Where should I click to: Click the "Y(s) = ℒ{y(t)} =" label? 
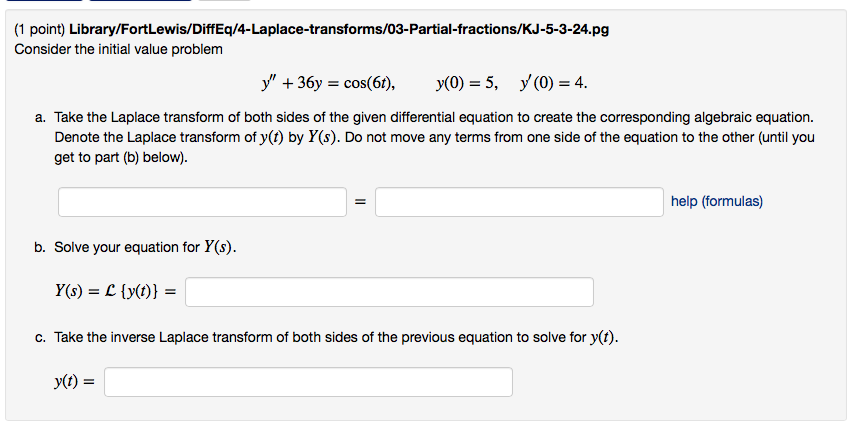click(115, 292)
